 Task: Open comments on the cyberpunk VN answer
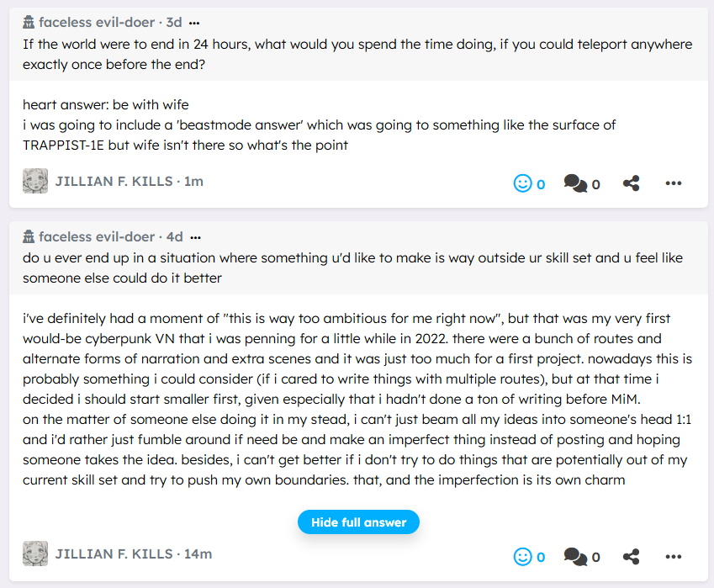tap(575, 556)
